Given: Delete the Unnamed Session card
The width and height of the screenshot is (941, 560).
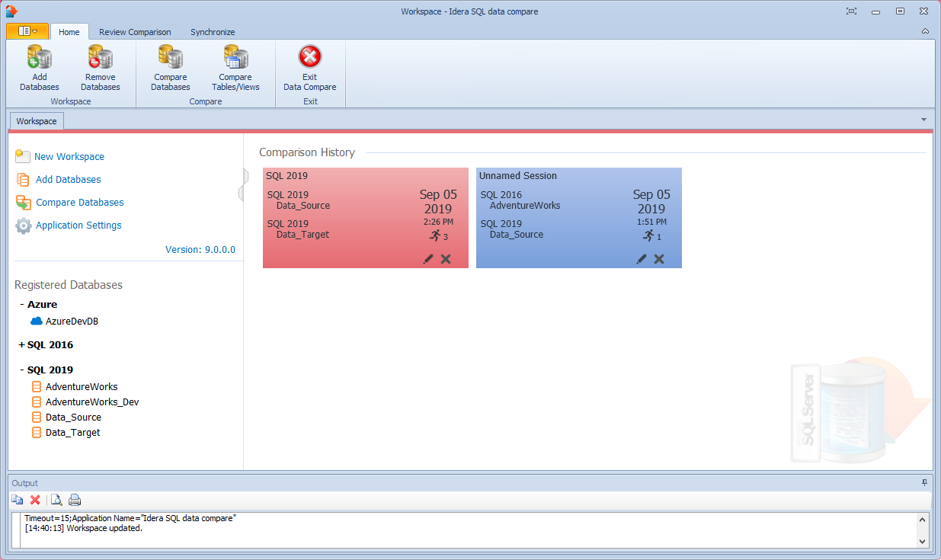Looking at the screenshot, I should click(x=659, y=259).
